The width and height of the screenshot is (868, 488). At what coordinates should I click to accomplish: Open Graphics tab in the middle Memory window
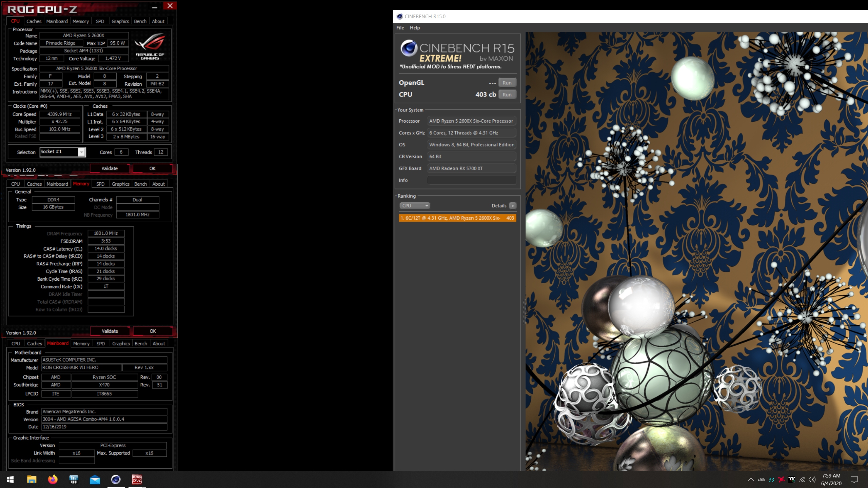tap(121, 184)
